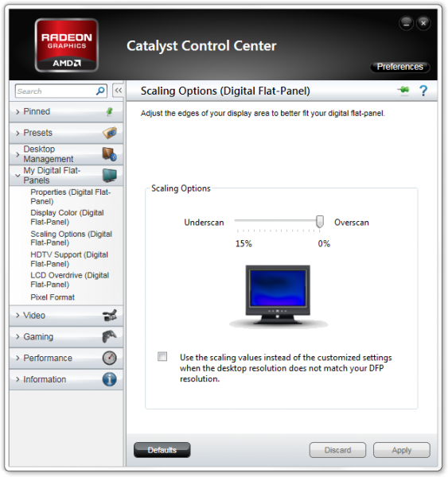Click the Gaming controller icon

(109, 336)
